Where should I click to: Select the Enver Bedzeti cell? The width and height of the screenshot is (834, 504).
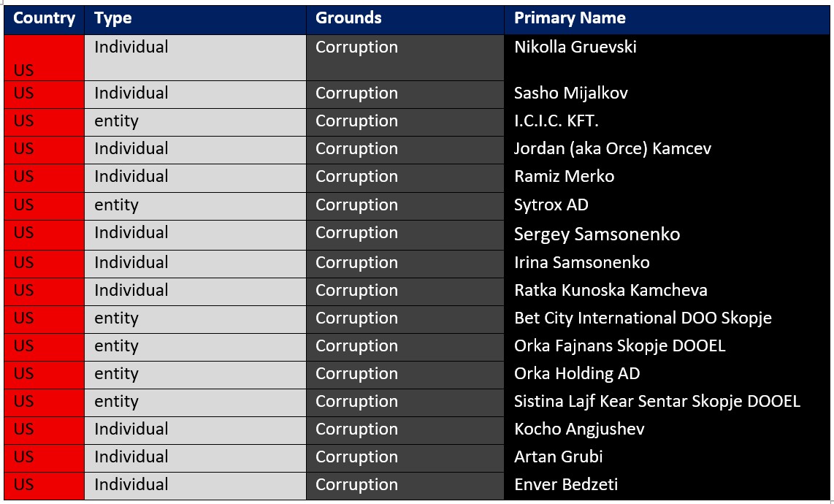tap(566, 485)
